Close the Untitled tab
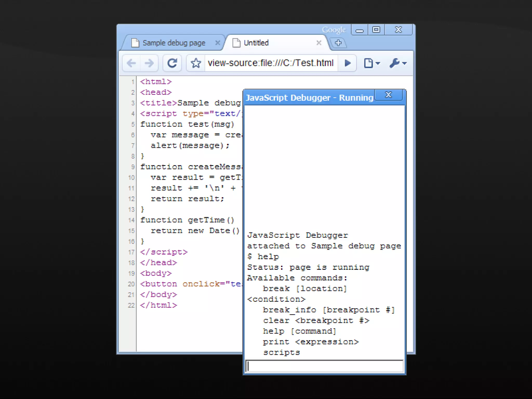 tap(319, 43)
